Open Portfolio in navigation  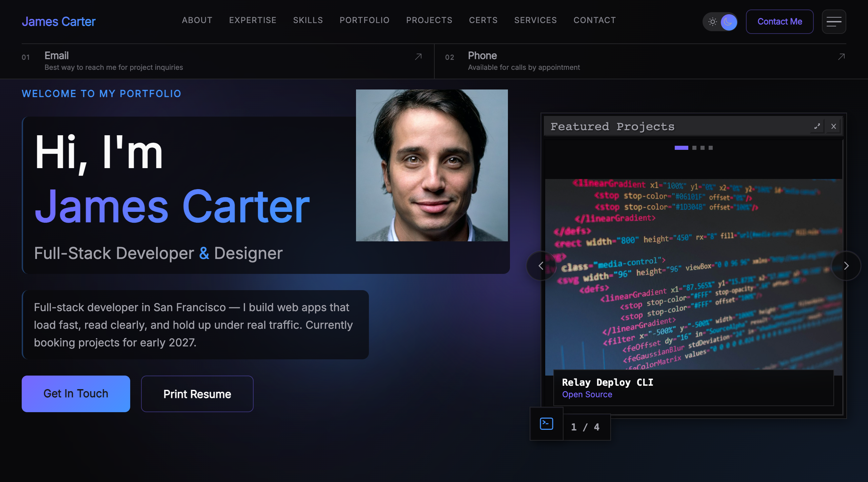coord(364,20)
